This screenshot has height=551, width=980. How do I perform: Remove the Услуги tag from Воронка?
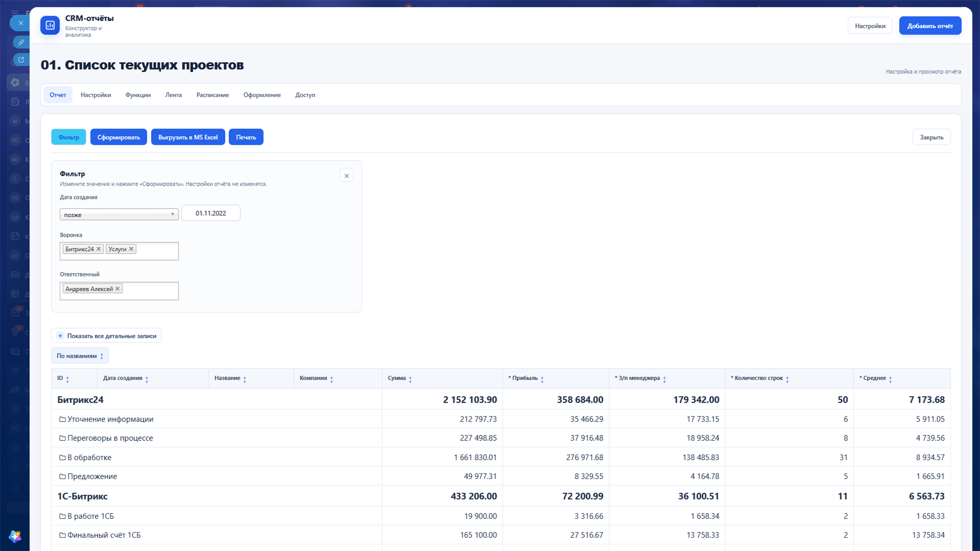(x=131, y=249)
